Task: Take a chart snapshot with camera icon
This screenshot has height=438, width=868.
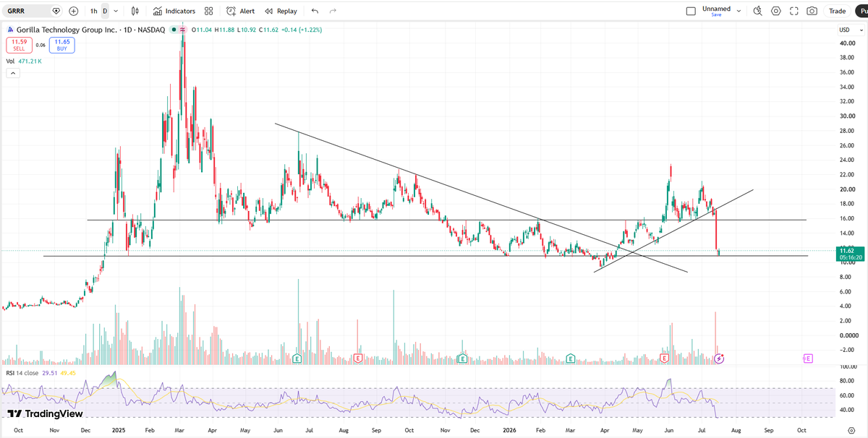Action: [812, 11]
